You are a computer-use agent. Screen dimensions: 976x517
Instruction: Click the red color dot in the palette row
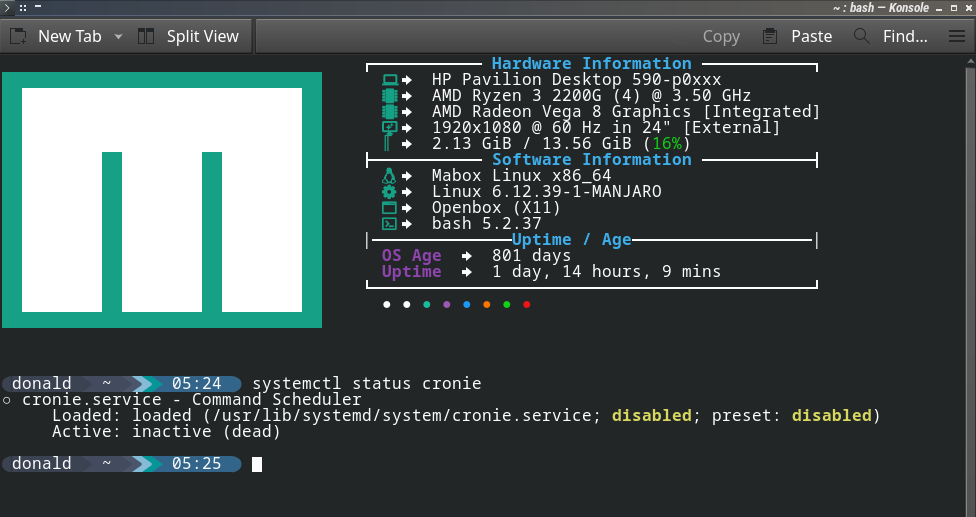coord(527,304)
